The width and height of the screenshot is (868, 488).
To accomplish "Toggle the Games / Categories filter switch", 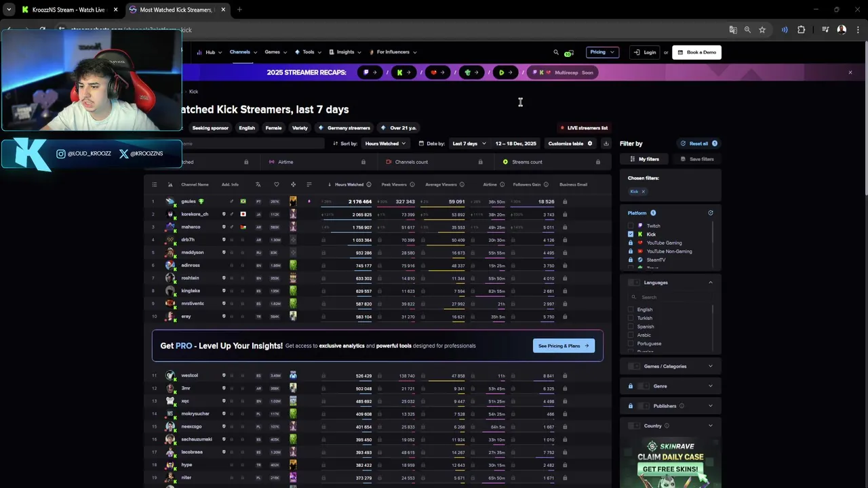I will [633, 366].
